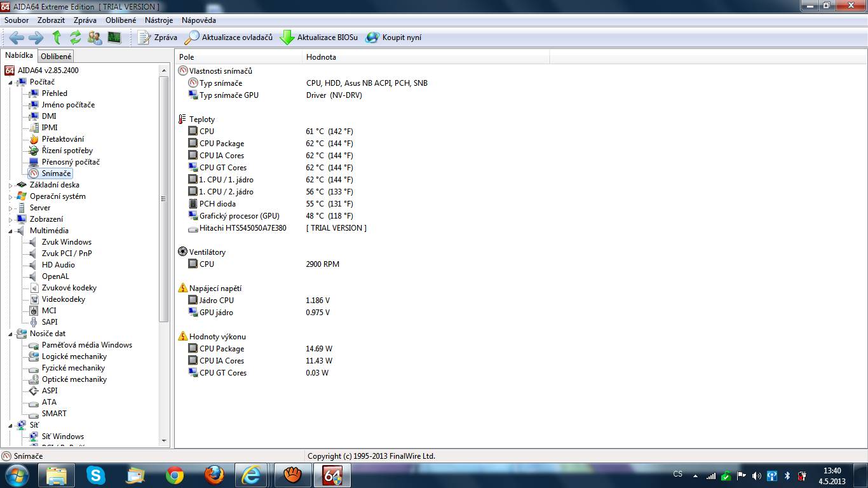Click the Teploty thermometer icon
The width and height of the screenshot is (868, 488).
(x=182, y=119)
